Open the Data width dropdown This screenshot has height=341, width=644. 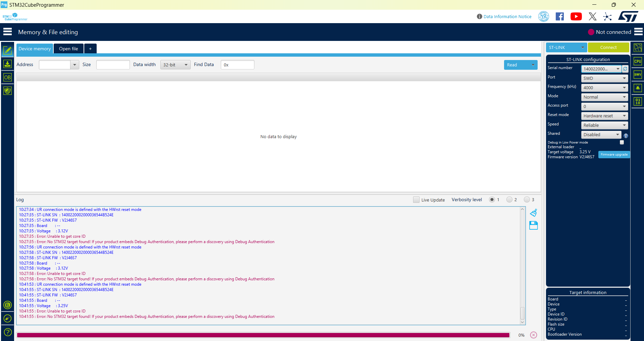click(175, 64)
